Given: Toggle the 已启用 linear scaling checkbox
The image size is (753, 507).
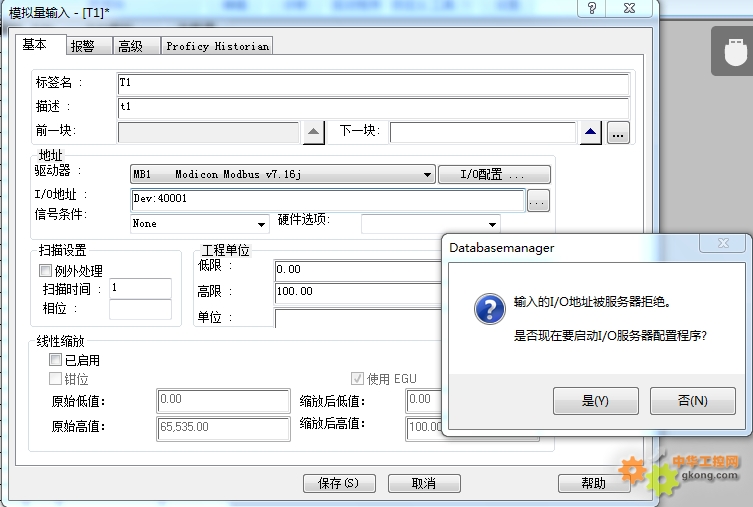Looking at the screenshot, I should pyautogui.click(x=56, y=360).
